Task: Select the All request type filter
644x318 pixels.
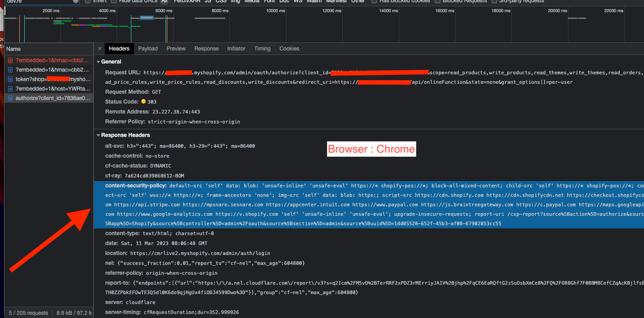Action: 165,1
